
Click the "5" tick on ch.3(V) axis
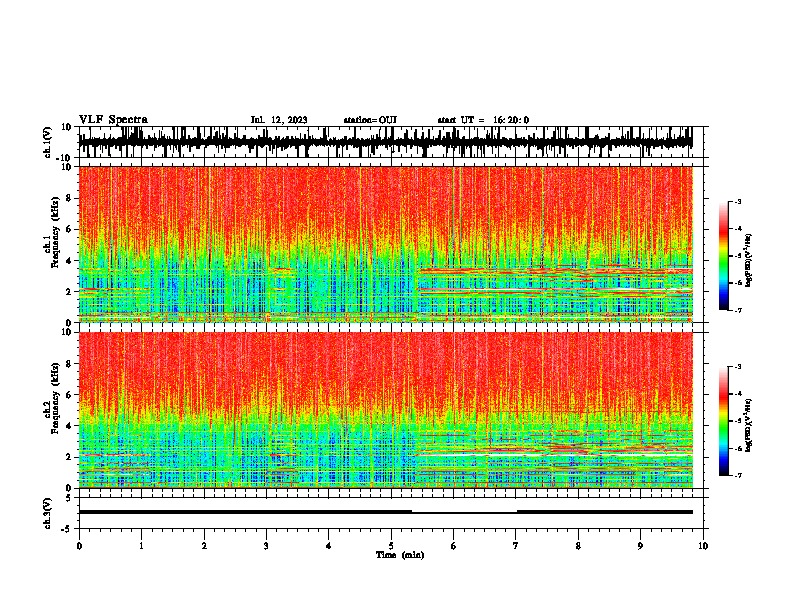click(x=70, y=498)
